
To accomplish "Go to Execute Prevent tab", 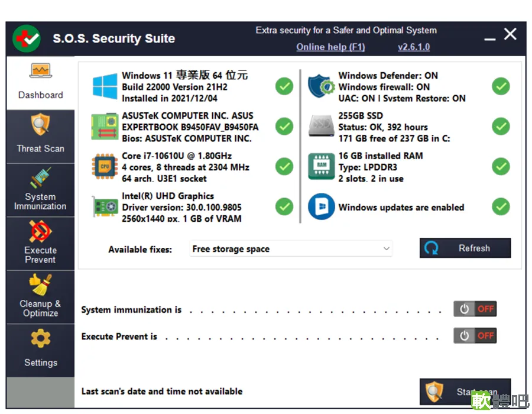I will (40, 244).
